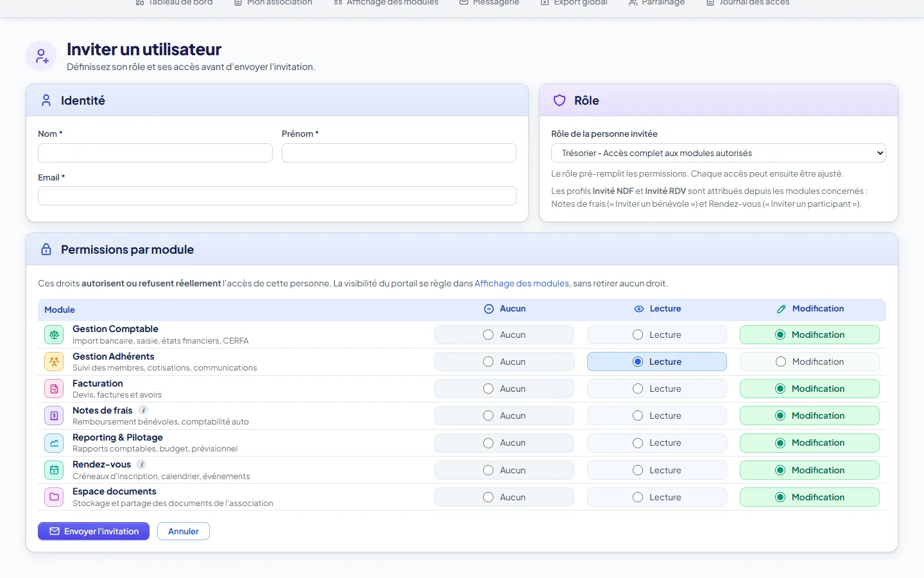Set Notes de frais to Lecture
The height and width of the screenshot is (578, 924).
657,416
